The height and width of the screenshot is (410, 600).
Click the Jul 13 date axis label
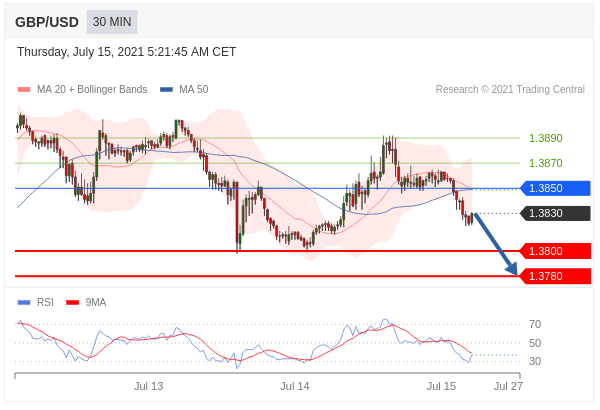pyautogui.click(x=149, y=386)
